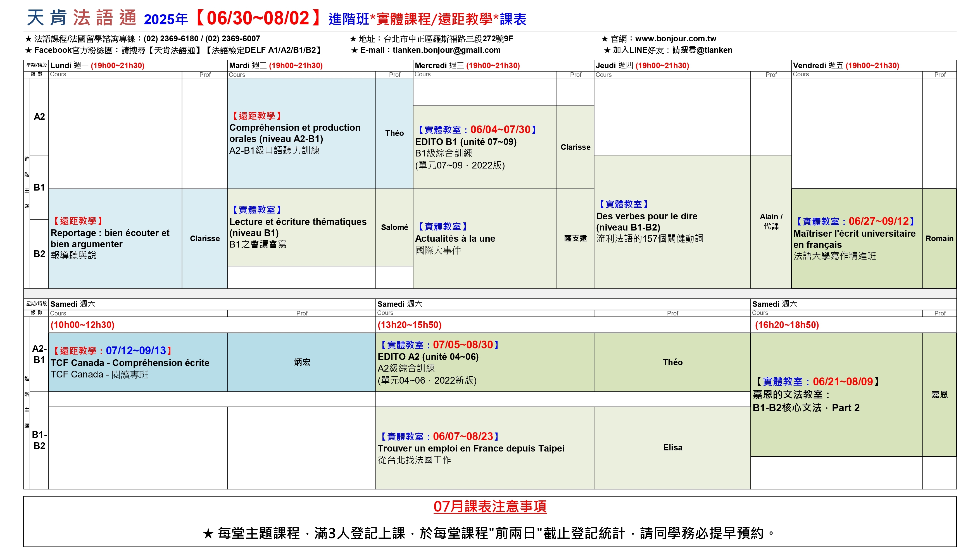The width and height of the screenshot is (980, 556).
Task: Click Saturday time slot (13h20~15h50)
Action: pyautogui.click(x=409, y=325)
